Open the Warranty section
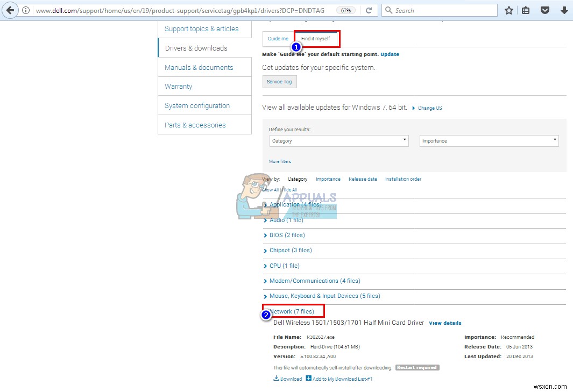The image size is (573, 392). [178, 87]
